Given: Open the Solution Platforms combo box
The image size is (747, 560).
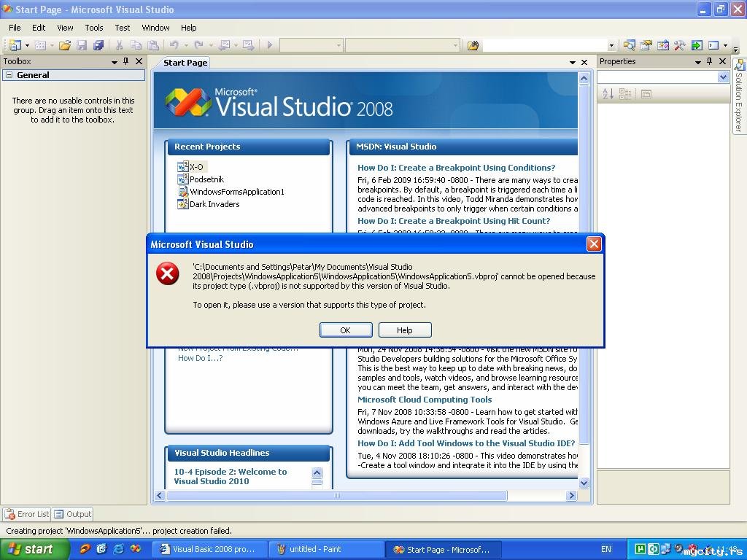Looking at the screenshot, I should [x=402, y=45].
